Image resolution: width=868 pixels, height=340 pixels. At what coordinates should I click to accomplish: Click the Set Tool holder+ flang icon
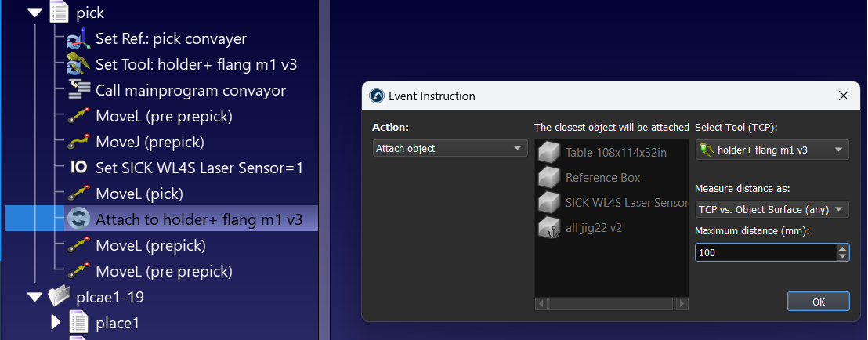pyautogui.click(x=78, y=65)
